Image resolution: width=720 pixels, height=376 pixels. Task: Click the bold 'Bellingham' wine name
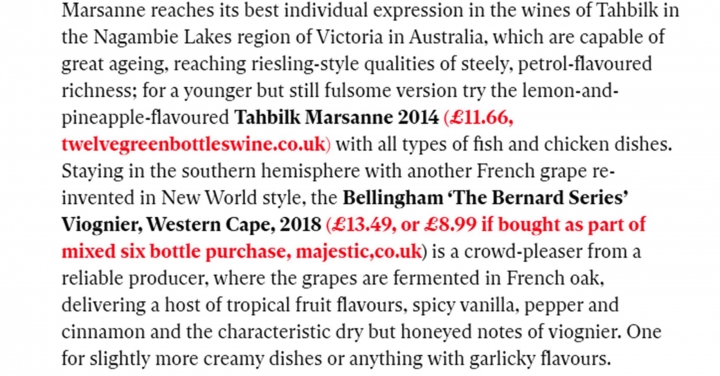(392, 198)
